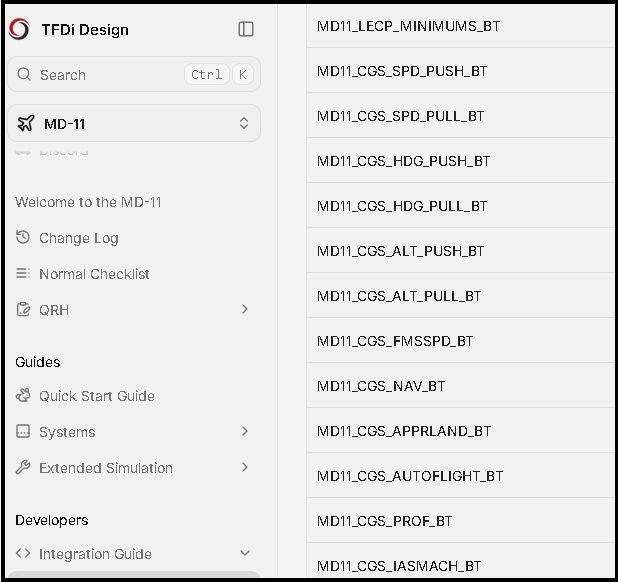618x582 pixels.
Task: Click the Normal Checklist list icon
Action: click(23, 273)
